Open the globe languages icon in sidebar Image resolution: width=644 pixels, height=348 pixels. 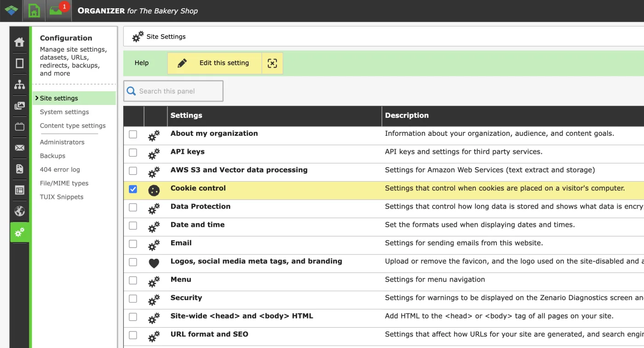19,211
